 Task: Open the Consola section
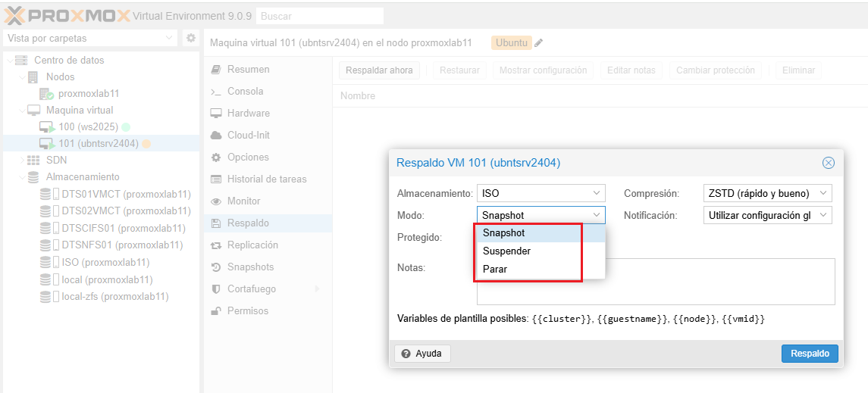[x=268, y=91]
